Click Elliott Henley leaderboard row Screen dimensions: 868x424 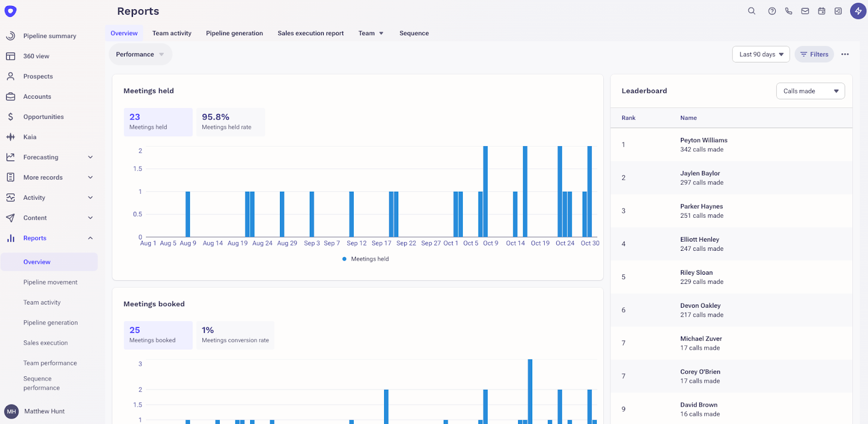click(x=731, y=244)
